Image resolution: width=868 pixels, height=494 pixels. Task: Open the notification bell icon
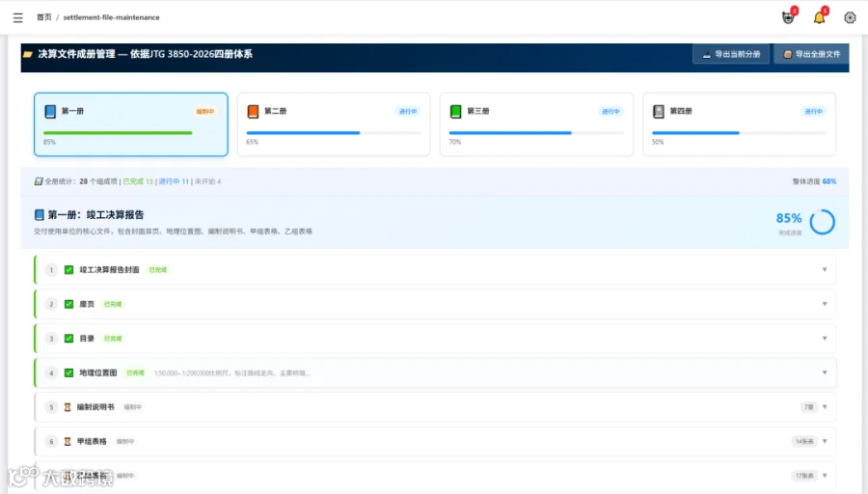(x=819, y=17)
